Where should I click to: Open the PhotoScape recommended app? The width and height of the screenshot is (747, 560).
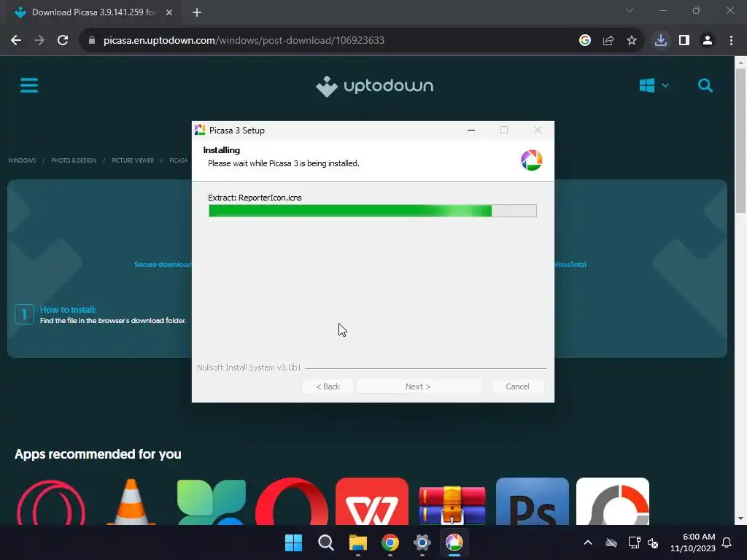coord(612,502)
